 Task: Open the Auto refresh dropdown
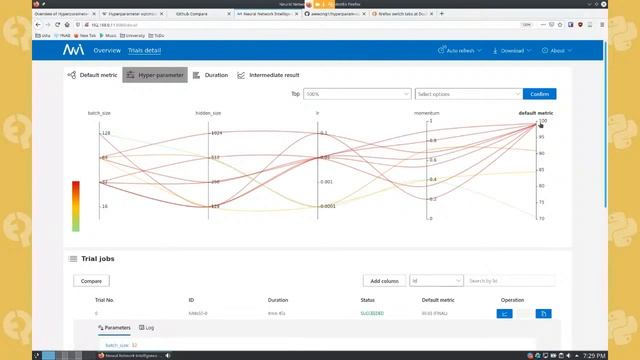click(460, 51)
